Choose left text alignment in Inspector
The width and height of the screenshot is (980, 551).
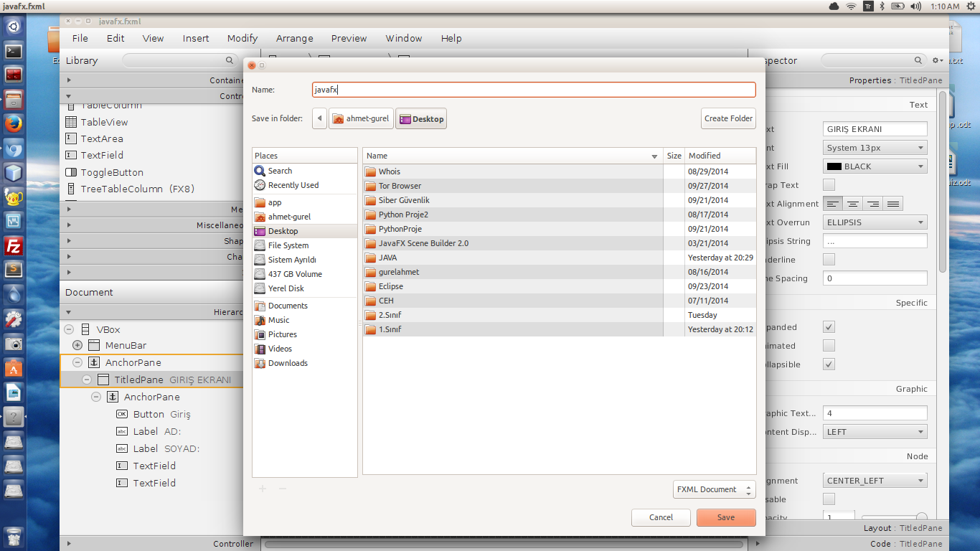point(833,204)
